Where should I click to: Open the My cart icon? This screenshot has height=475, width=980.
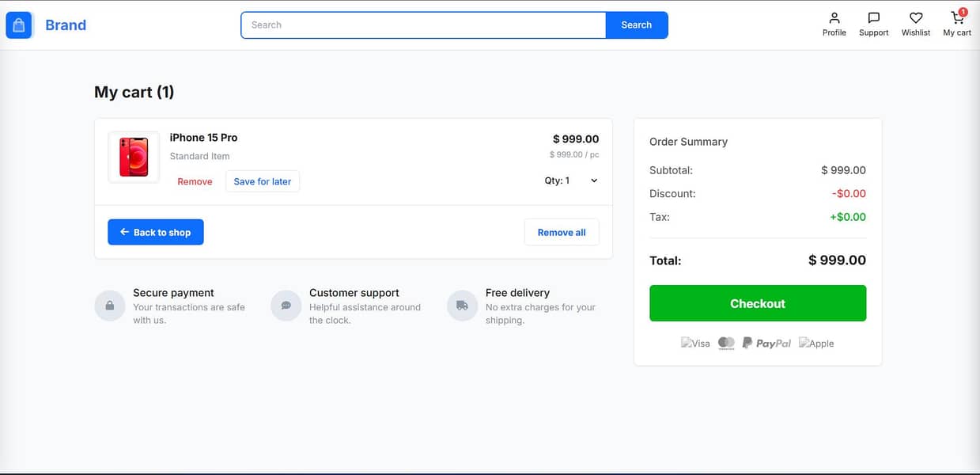957,17
